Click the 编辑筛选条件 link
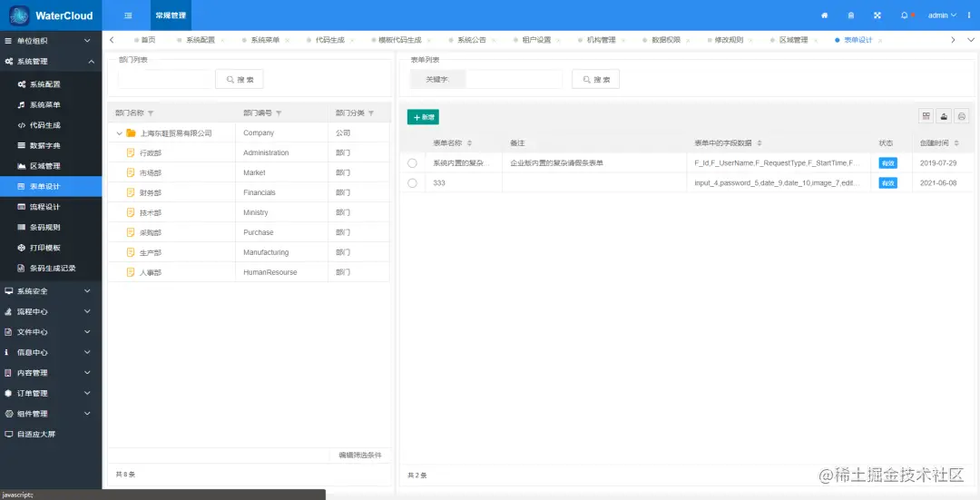 360,455
